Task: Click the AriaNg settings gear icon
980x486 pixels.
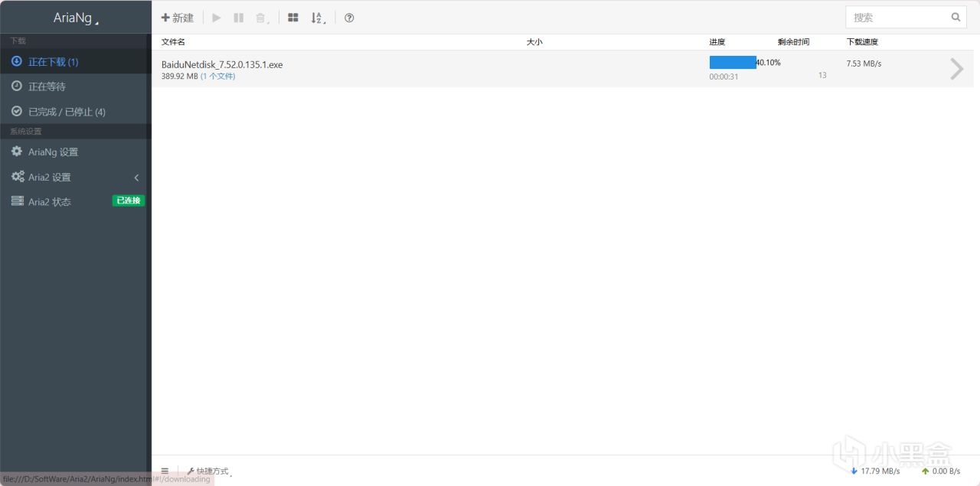Action: 17,152
